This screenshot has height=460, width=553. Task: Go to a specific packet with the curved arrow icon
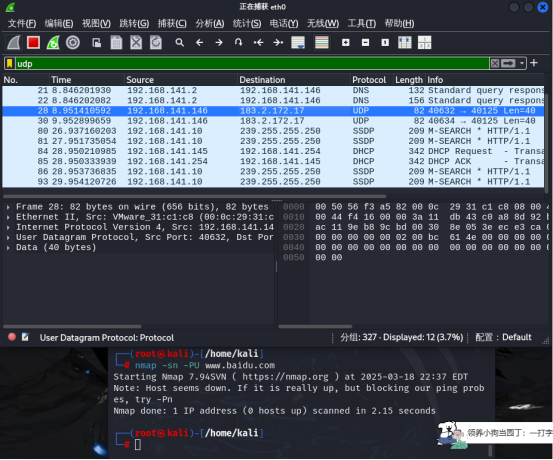point(239,43)
